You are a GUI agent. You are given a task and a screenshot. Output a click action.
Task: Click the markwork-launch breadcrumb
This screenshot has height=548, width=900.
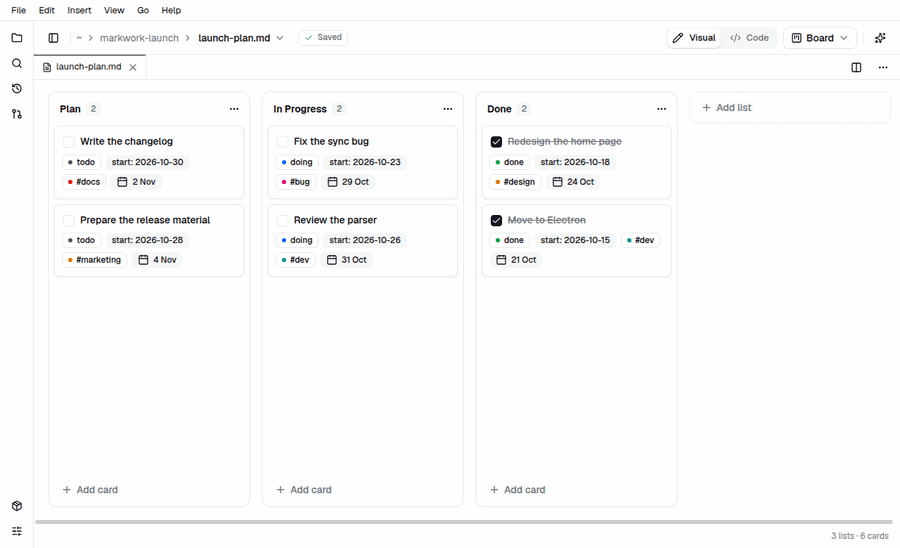point(139,38)
